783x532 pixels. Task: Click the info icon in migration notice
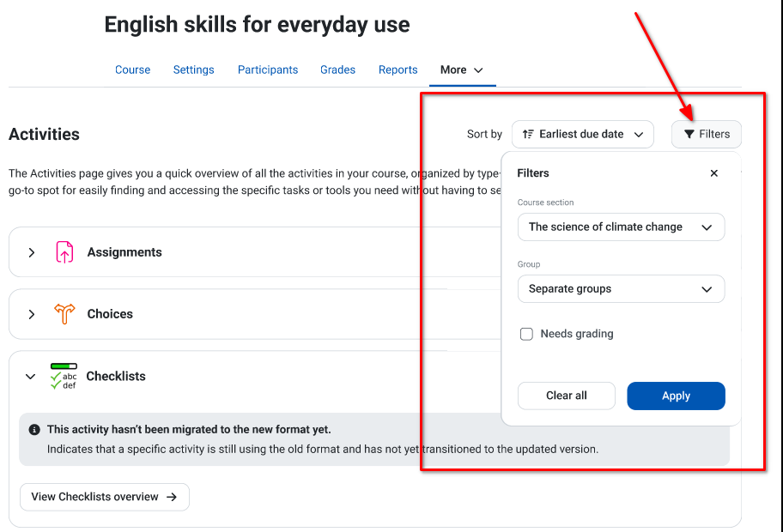point(34,430)
